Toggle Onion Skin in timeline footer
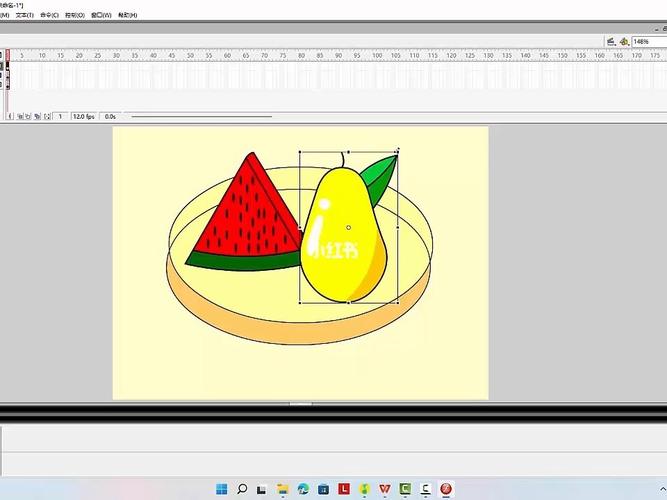 click(20, 116)
